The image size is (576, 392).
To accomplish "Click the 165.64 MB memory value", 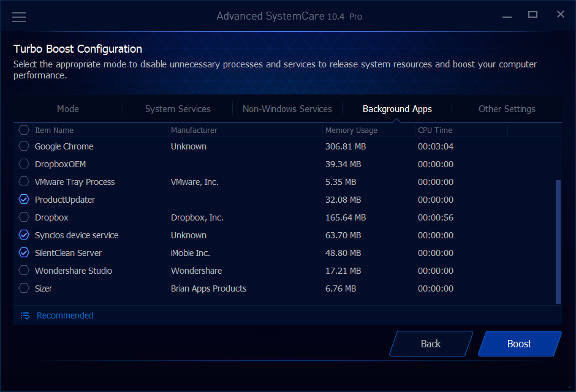I will coord(346,217).
